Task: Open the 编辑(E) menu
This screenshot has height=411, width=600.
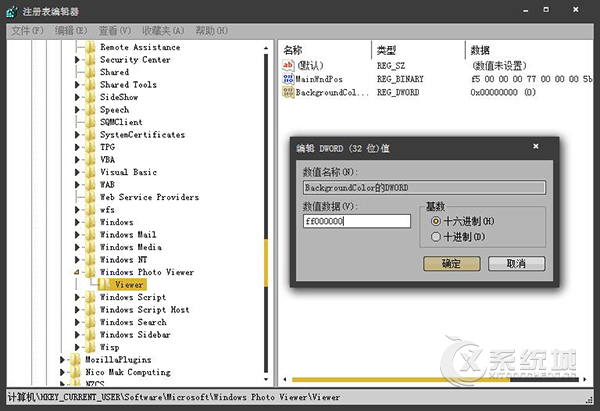Action: (x=71, y=31)
